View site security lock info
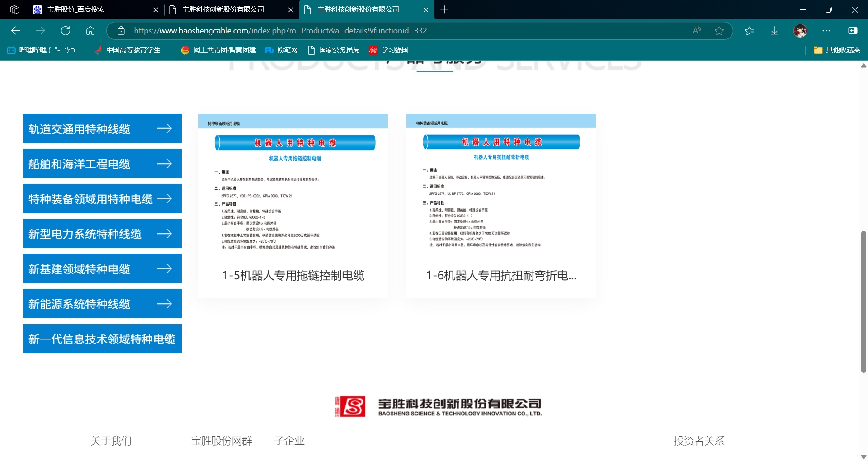The image size is (868, 461). (x=121, y=31)
